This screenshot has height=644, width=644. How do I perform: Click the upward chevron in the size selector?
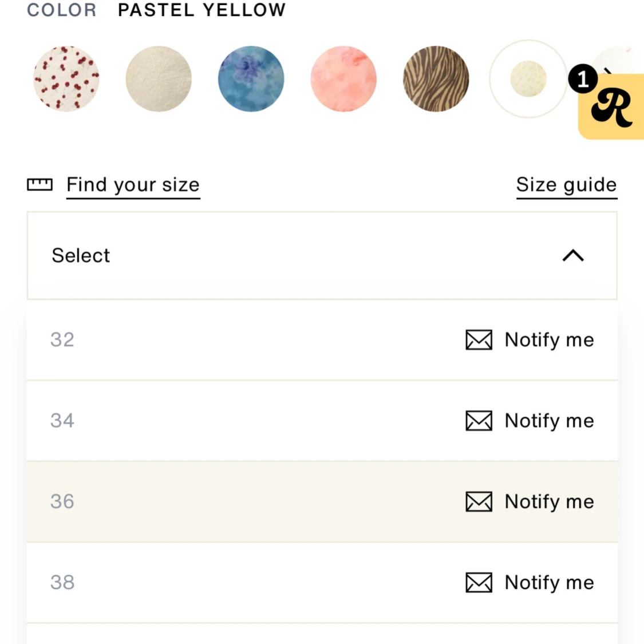click(x=573, y=255)
